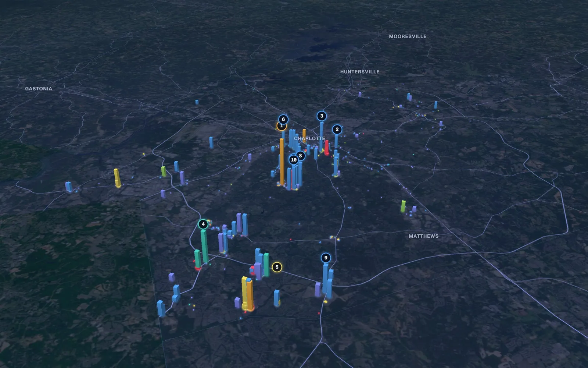Select numbered map marker 6
Screen dimensions: 588x368
click(283, 119)
